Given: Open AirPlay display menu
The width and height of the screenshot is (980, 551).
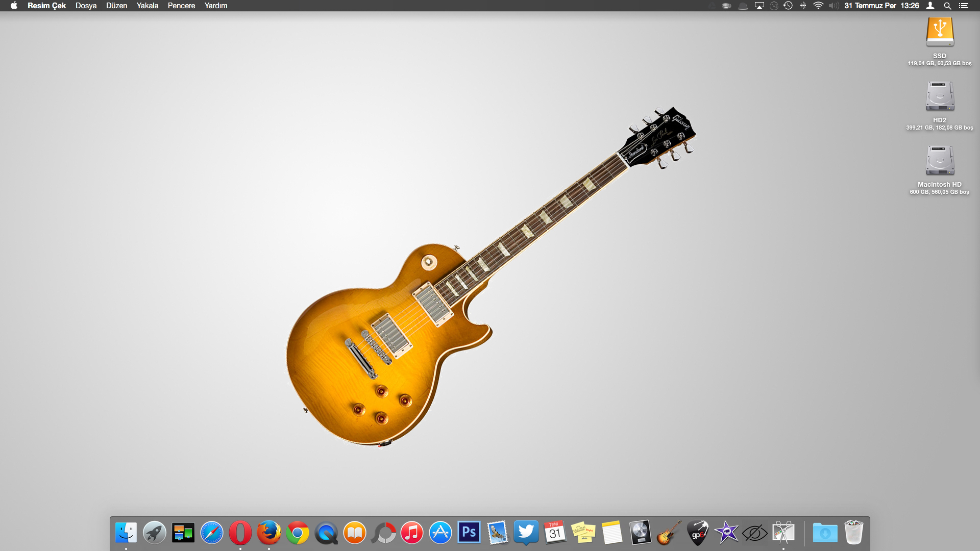Looking at the screenshot, I should (759, 6).
